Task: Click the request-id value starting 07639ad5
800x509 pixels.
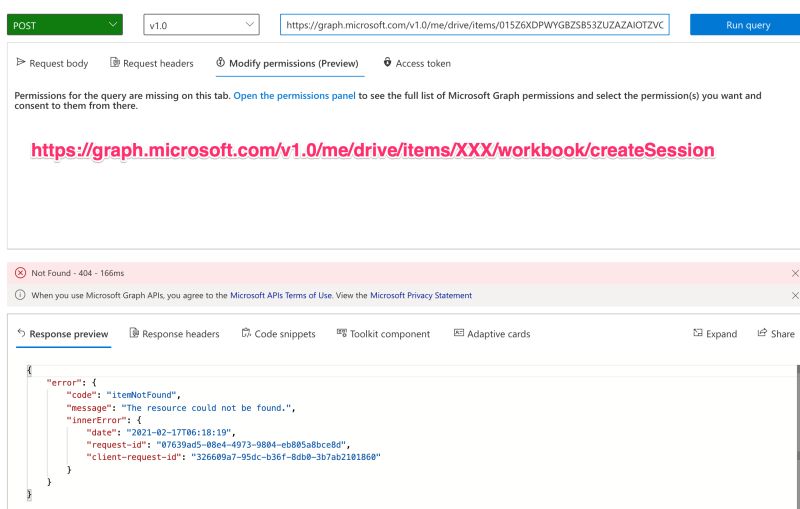Action: [251, 445]
